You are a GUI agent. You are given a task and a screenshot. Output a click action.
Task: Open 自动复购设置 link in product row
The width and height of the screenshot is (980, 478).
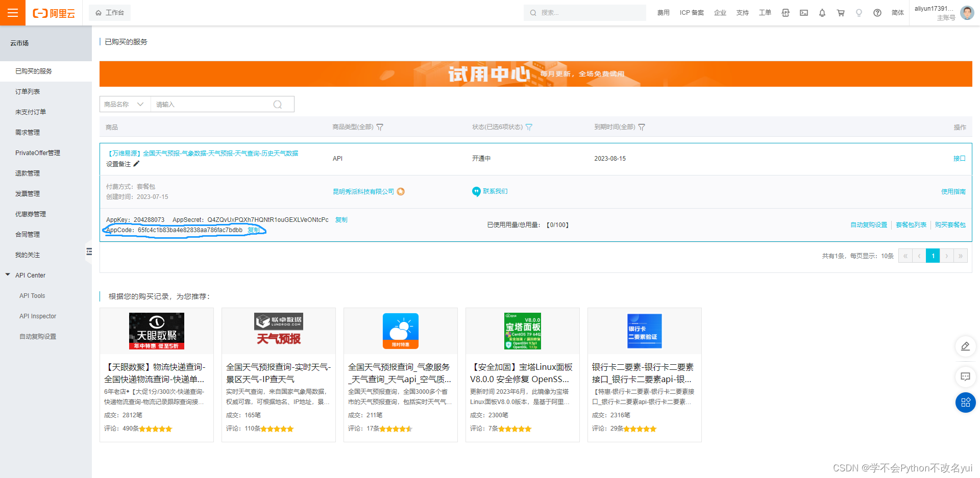click(869, 225)
